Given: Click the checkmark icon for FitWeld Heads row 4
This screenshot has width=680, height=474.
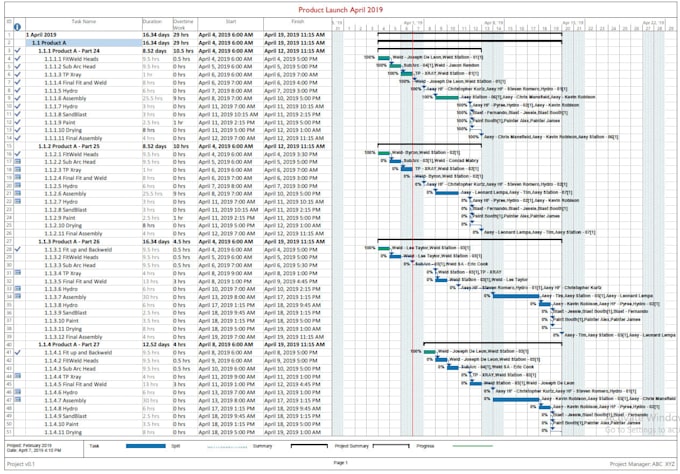Looking at the screenshot, I should pyautogui.click(x=19, y=58).
